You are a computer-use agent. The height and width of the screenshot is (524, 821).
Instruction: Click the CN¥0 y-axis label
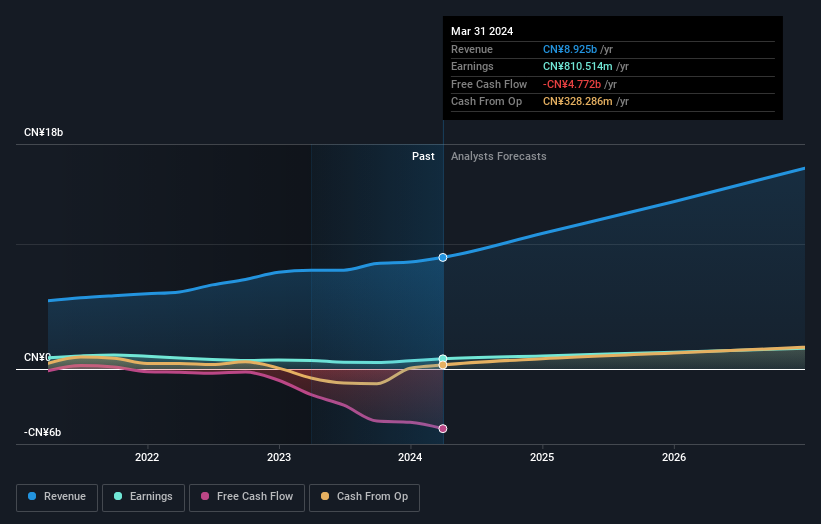point(37,358)
